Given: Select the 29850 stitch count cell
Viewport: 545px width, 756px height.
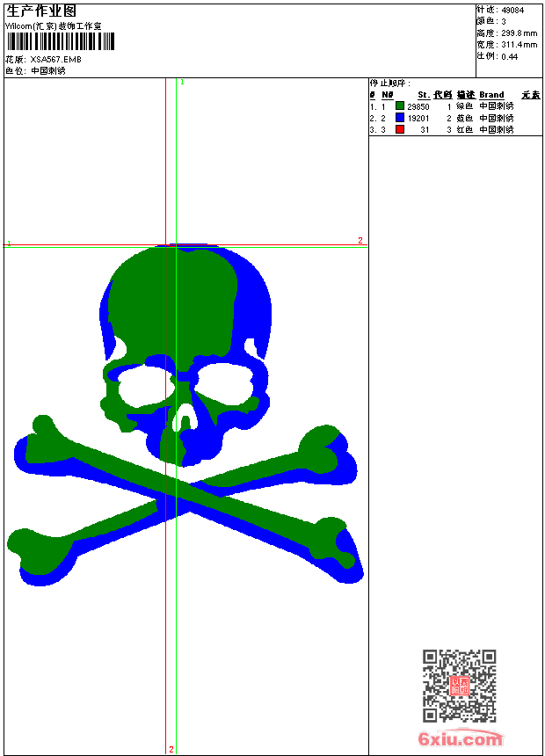Looking at the screenshot, I should [x=418, y=106].
